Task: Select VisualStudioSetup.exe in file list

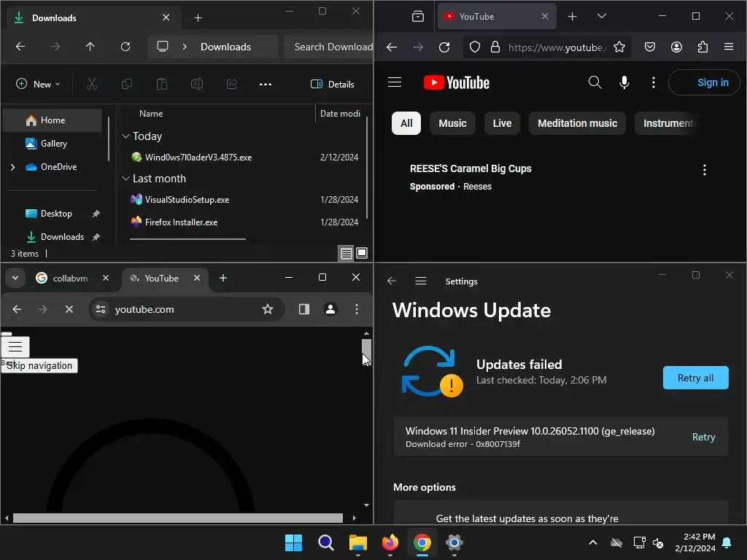Action: 187,200
